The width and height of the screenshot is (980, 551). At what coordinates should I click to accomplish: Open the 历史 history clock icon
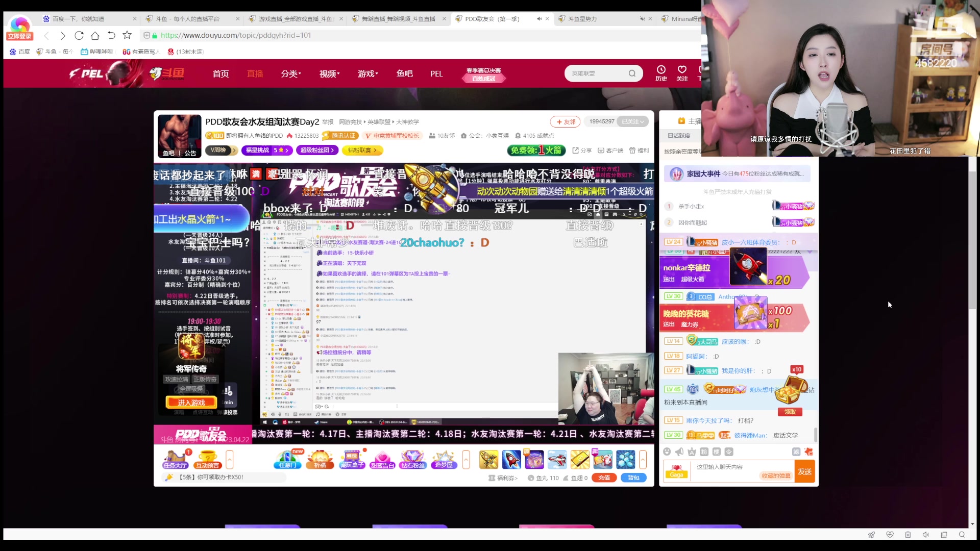tap(661, 73)
